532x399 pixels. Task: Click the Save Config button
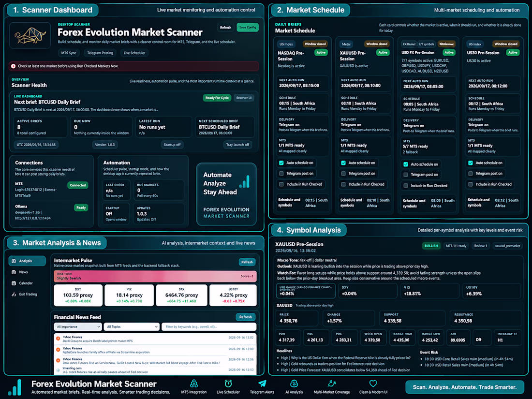click(247, 28)
